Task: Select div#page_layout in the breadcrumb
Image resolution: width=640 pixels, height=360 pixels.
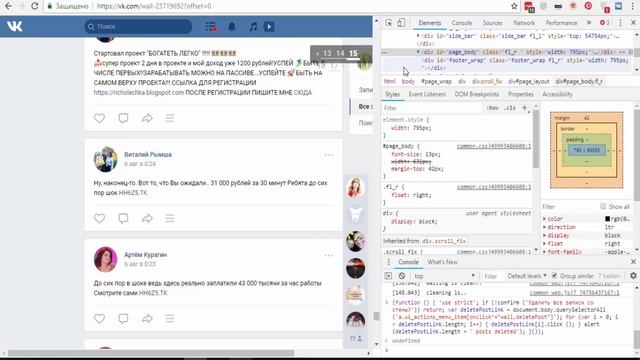Action: (529, 81)
